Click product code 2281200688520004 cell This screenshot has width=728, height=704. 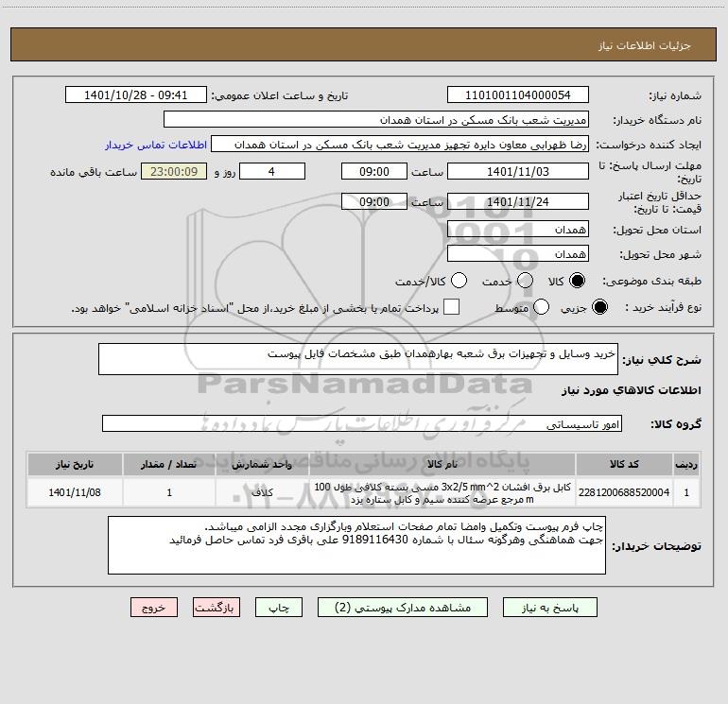(x=624, y=493)
